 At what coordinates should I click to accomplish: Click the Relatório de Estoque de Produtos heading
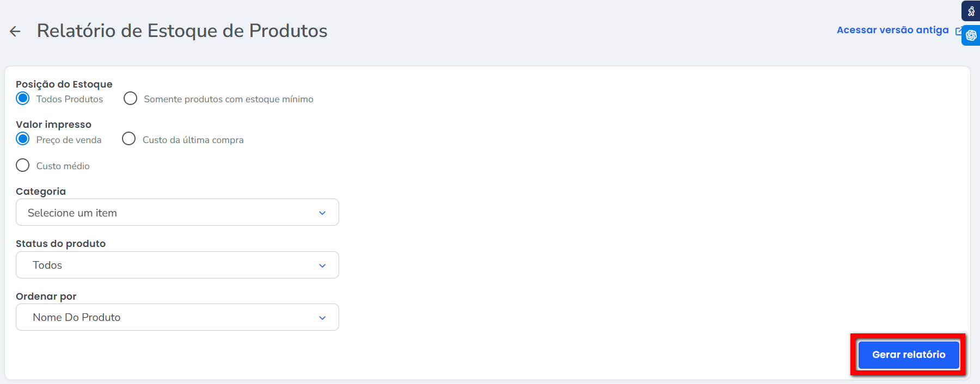182,31
